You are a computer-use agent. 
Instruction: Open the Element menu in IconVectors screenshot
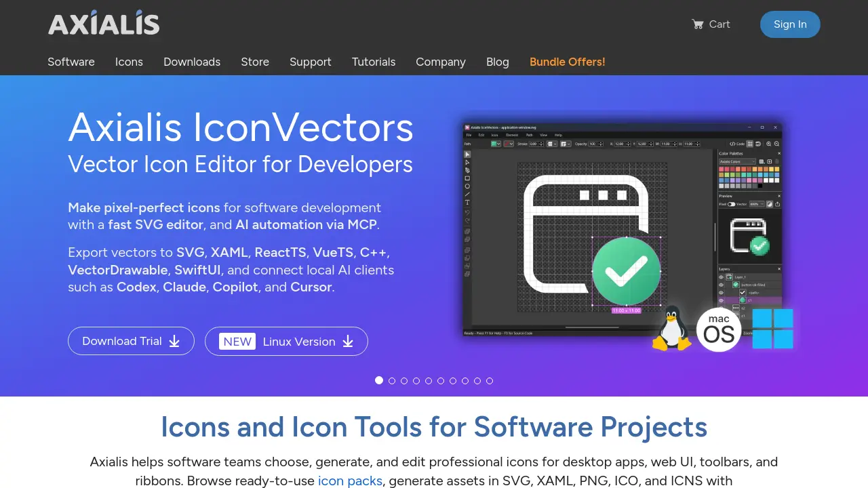pos(512,135)
